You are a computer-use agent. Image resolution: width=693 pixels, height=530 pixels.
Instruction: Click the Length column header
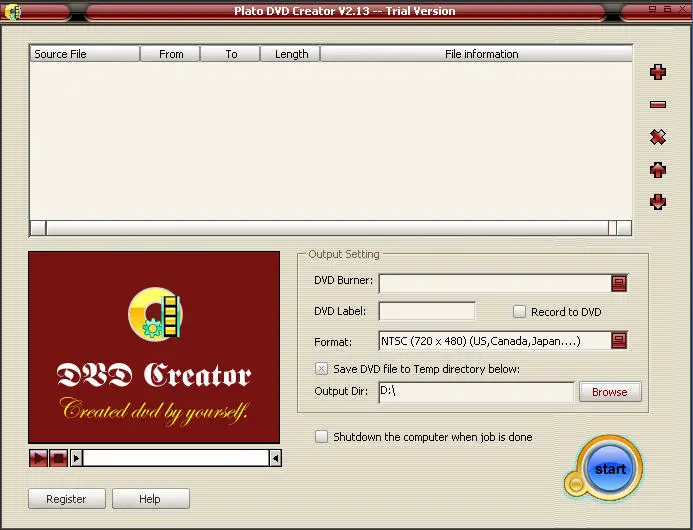[290, 54]
